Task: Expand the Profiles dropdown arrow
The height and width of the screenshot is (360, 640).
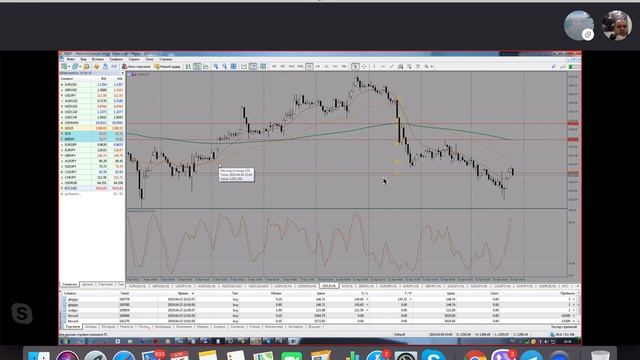Action: [79, 66]
